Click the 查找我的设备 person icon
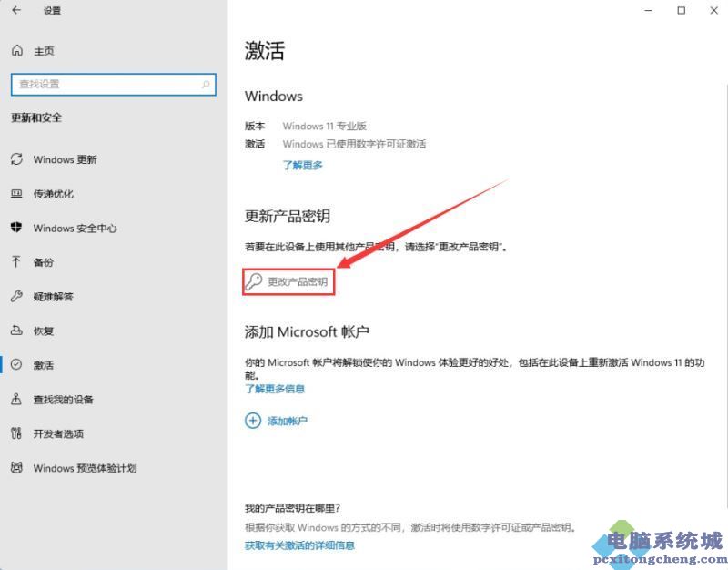The image size is (728, 570). pos(16,399)
